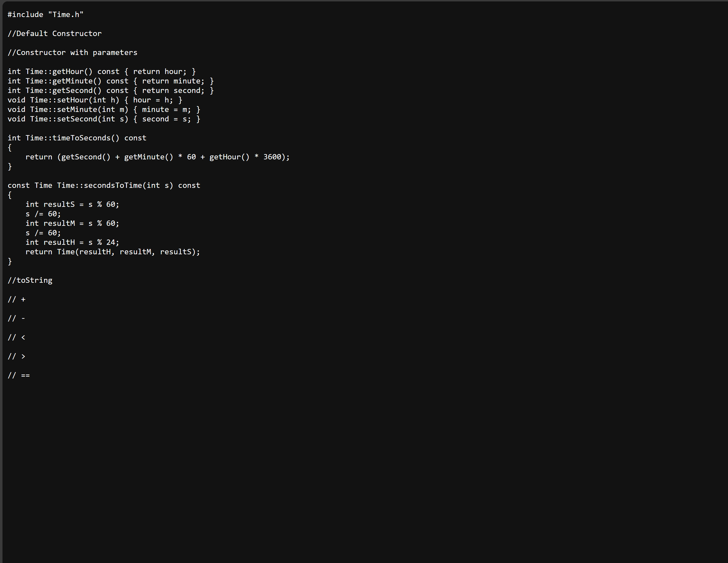Place cursor on //Default Constructor comment
The width and height of the screenshot is (728, 563).
click(55, 34)
